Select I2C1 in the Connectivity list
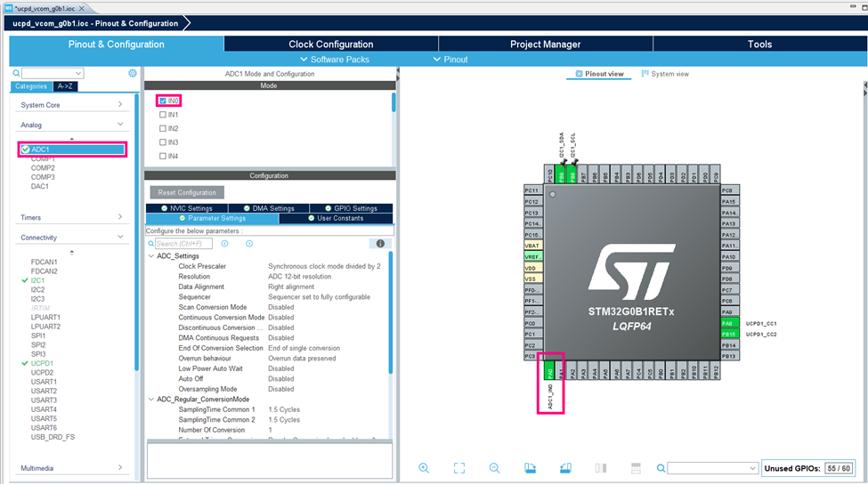 click(37, 280)
